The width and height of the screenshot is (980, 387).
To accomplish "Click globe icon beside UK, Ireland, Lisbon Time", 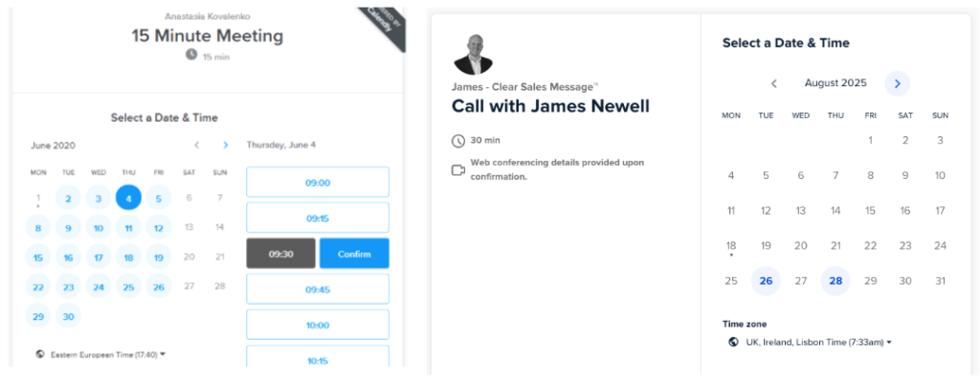I will pyautogui.click(x=732, y=342).
